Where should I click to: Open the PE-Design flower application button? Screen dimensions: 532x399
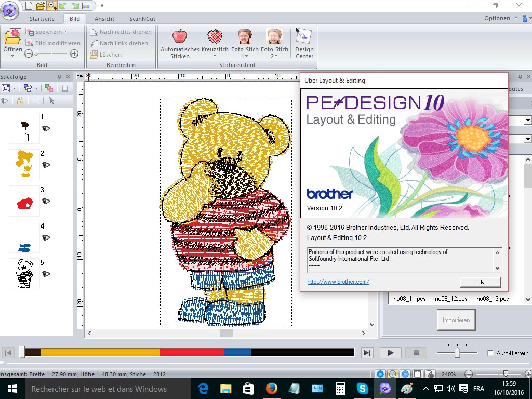pos(9,10)
